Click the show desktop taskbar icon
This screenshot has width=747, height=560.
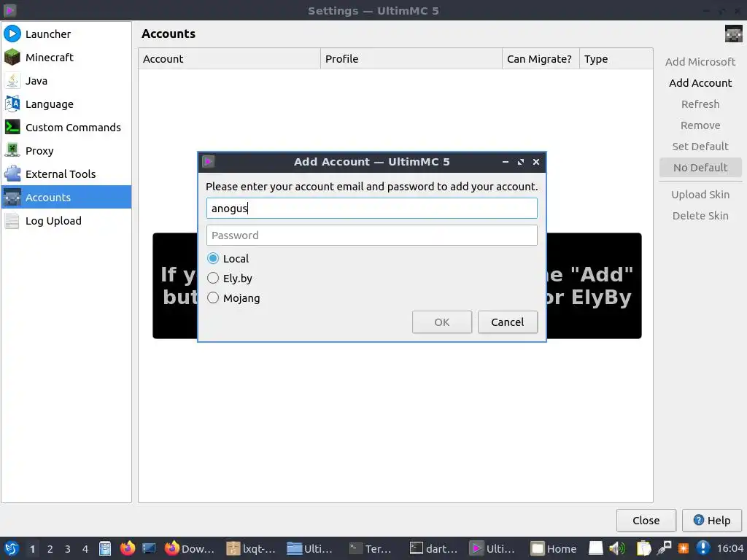pyautogui.click(x=149, y=548)
